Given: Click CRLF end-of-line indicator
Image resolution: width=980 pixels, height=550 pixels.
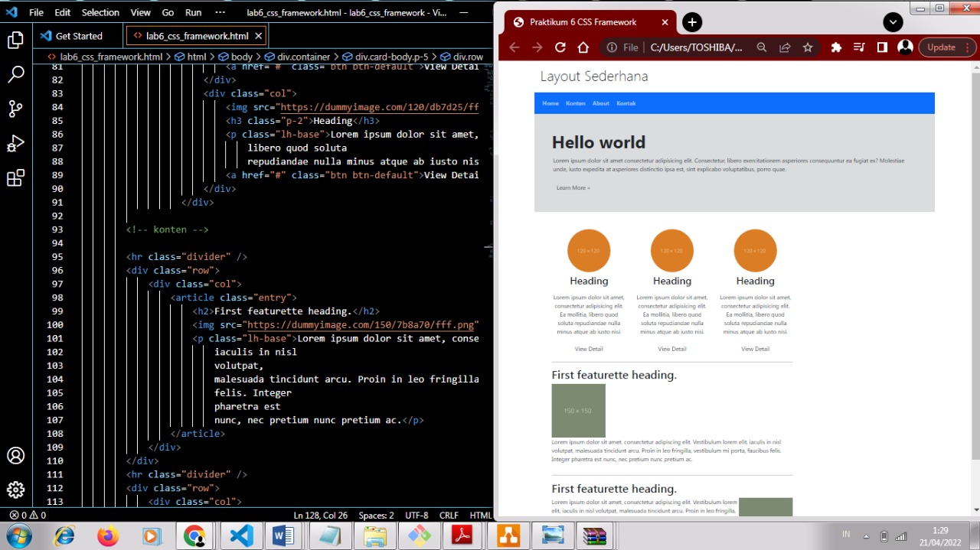Looking at the screenshot, I should pos(449,515).
